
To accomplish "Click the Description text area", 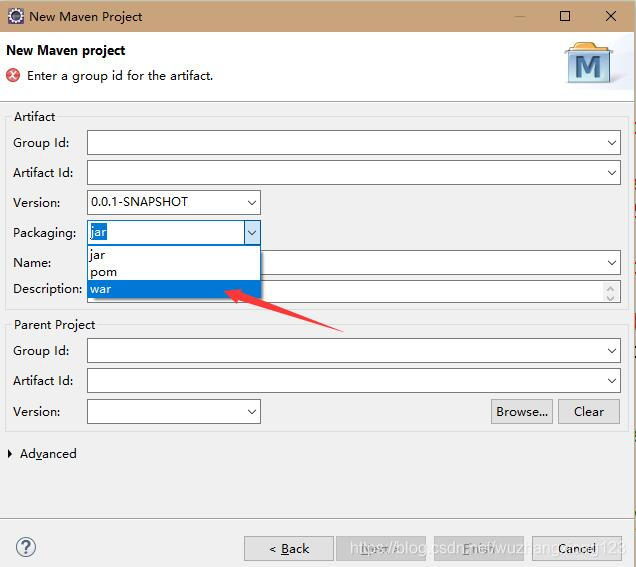I will click(431, 292).
